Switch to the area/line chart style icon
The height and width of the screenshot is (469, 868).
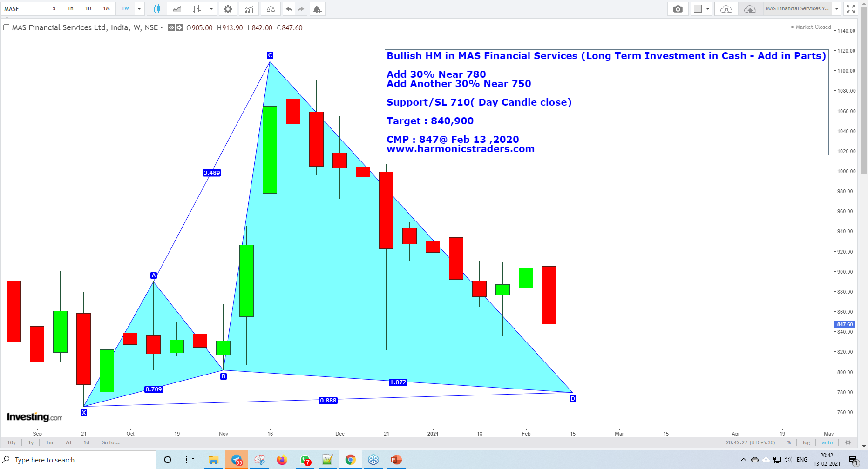click(177, 9)
